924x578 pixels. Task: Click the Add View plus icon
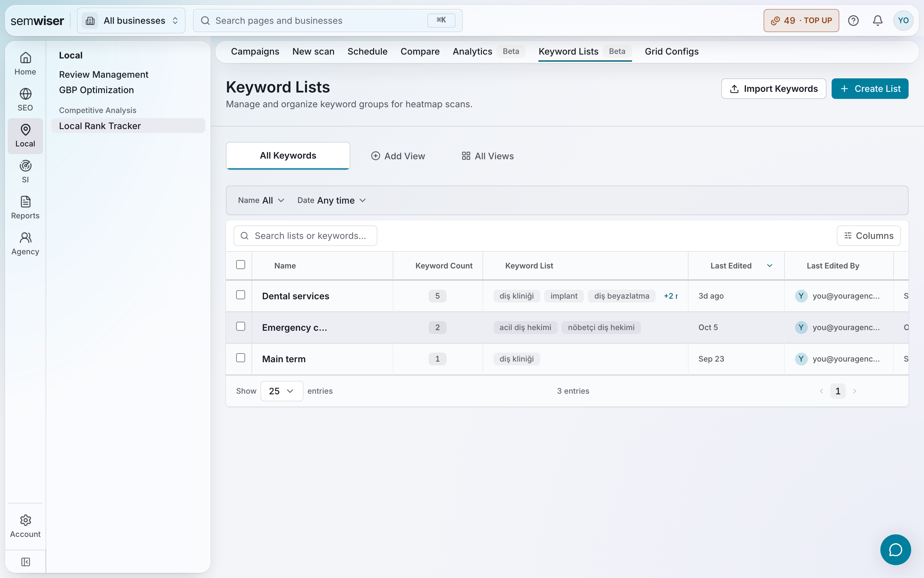(x=376, y=156)
